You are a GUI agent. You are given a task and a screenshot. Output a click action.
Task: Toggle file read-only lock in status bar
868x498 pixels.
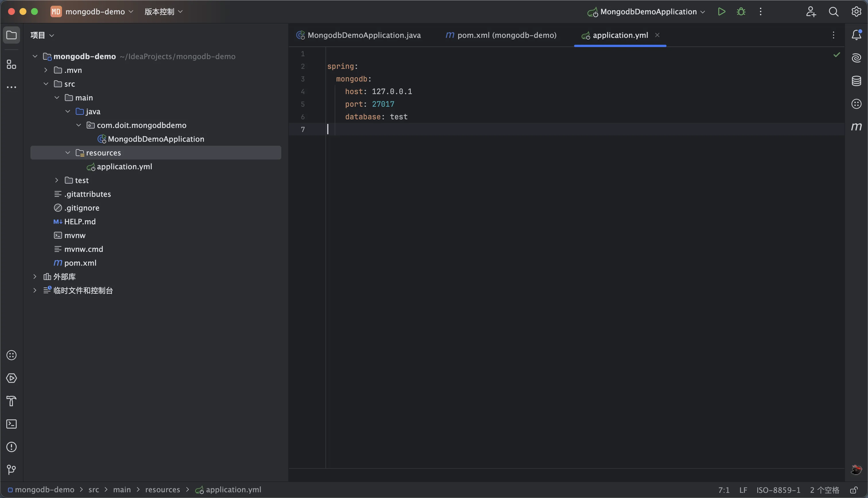854,490
